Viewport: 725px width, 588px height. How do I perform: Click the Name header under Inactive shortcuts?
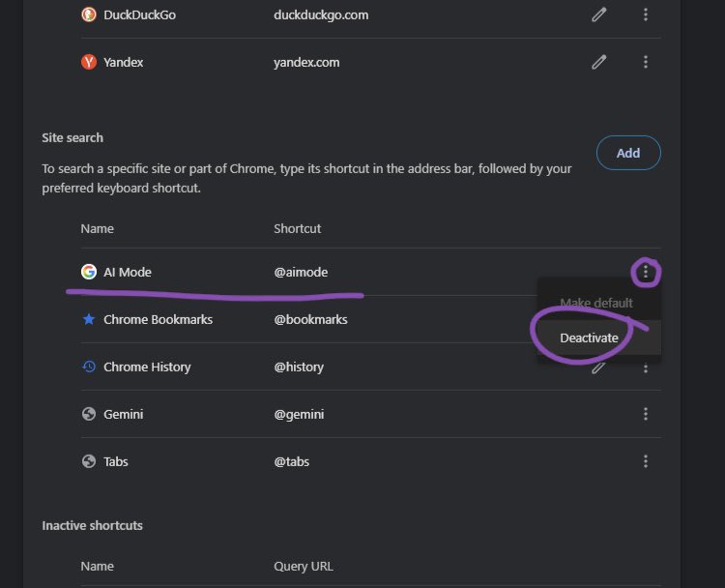[97, 567]
